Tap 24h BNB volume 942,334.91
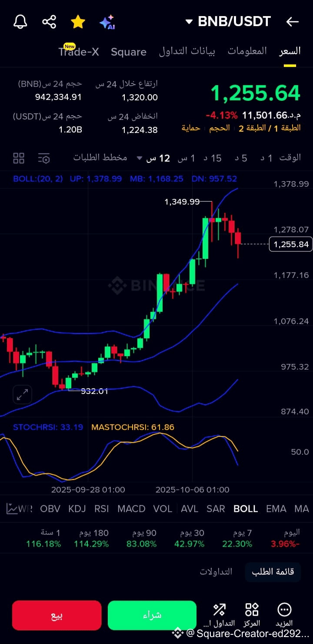Image resolution: width=313 pixels, height=644 pixels. pyautogui.click(x=58, y=97)
